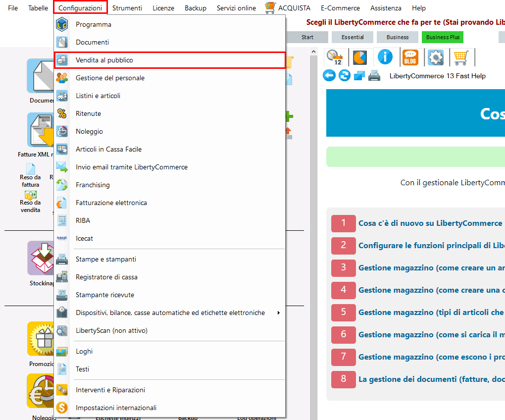The width and height of the screenshot is (505, 420).
Task: Click the Franchising recycle arrows icon
Action: (62, 185)
